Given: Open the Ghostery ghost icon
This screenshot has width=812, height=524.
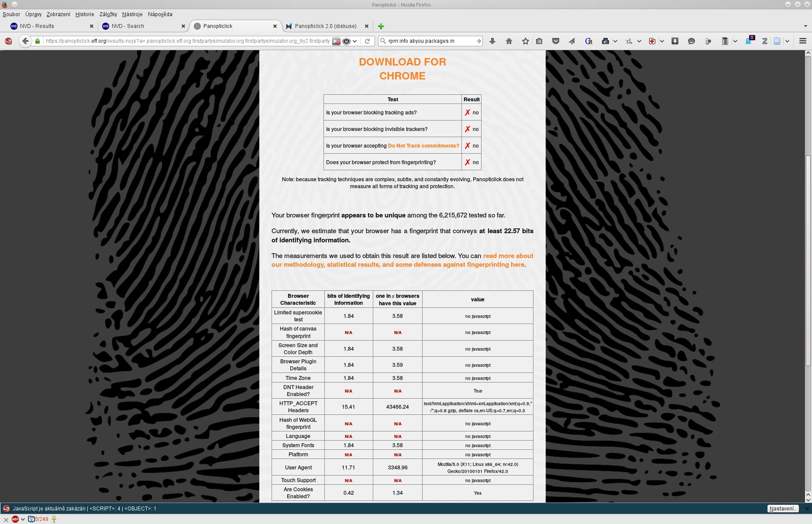Looking at the screenshot, I should [749, 40].
